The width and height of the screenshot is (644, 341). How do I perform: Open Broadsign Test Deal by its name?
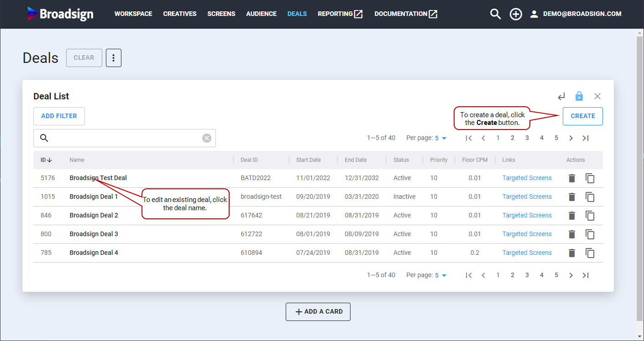98,178
